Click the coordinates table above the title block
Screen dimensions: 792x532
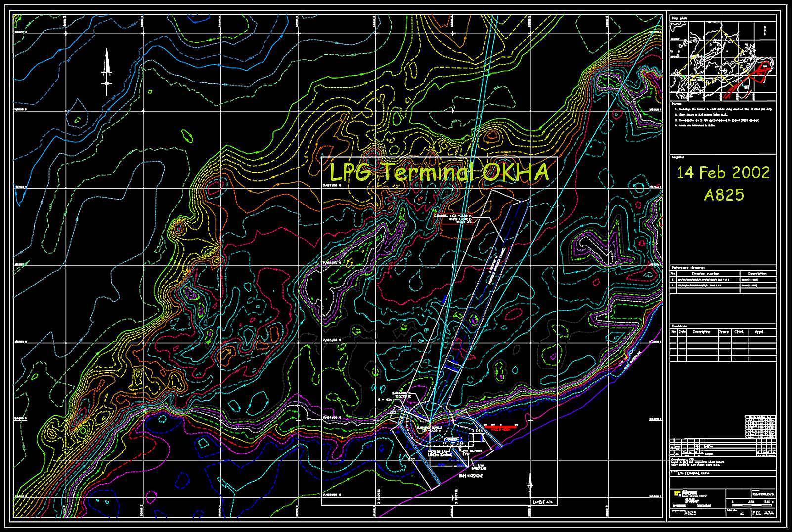(760, 426)
